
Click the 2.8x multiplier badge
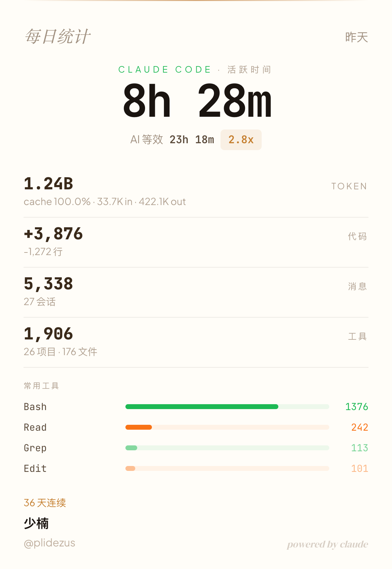[x=241, y=140]
